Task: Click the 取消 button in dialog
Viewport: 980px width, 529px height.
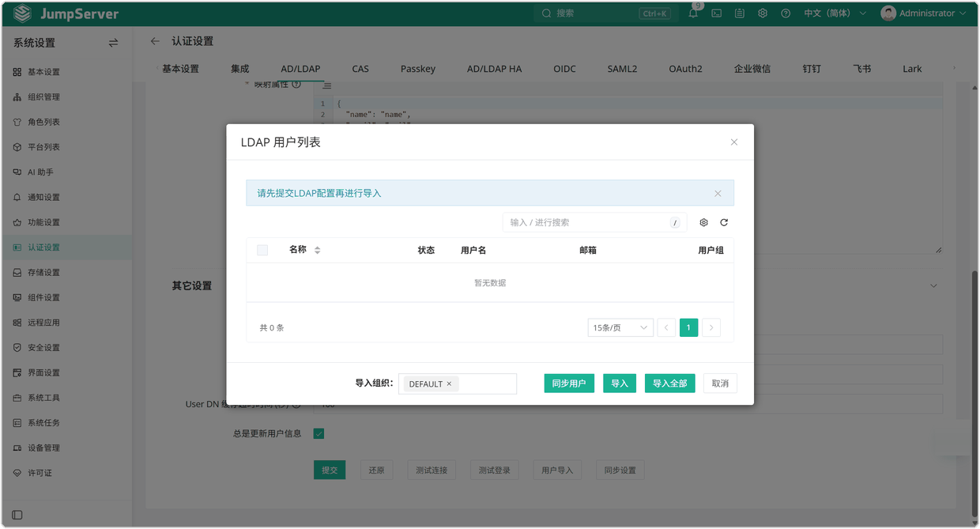Action: [x=720, y=384]
